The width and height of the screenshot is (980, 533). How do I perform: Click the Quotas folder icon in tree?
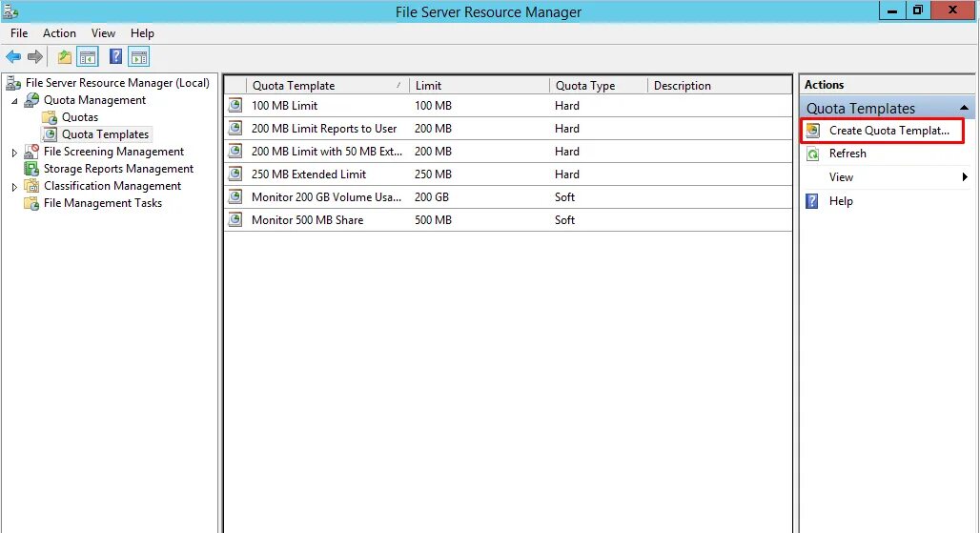pyautogui.click(x=50, y=117)
